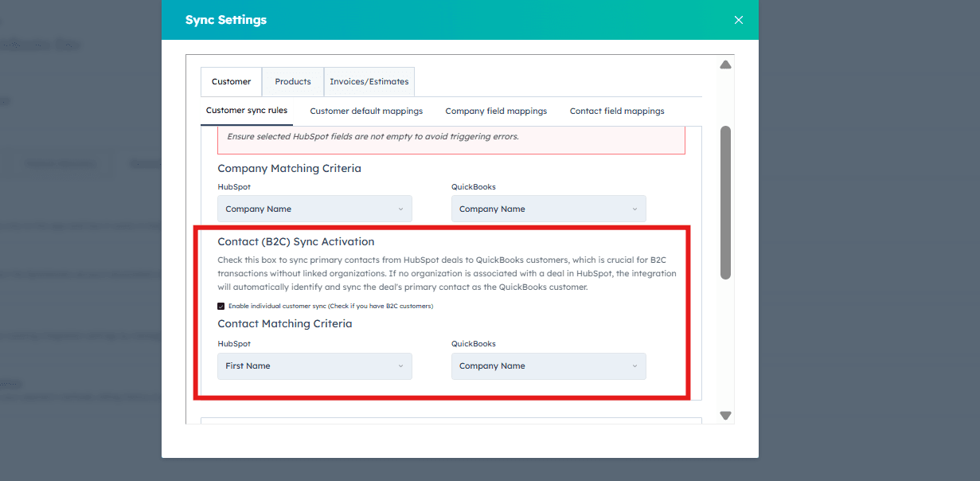Click the scroll up arrow
Image resolution: width=980 pixels, height=481 pixels.
tap(725, 65)
